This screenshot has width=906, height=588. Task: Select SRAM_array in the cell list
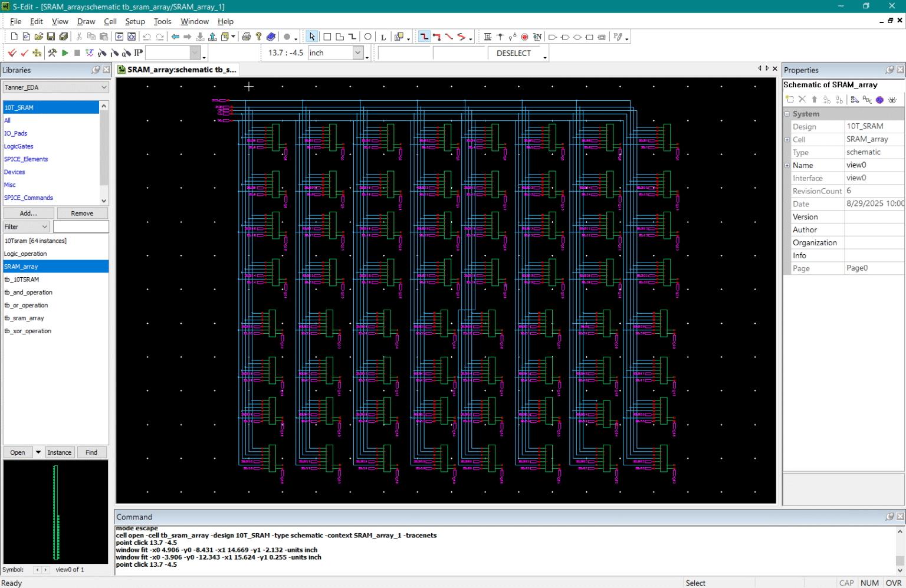tap(21, 266)
